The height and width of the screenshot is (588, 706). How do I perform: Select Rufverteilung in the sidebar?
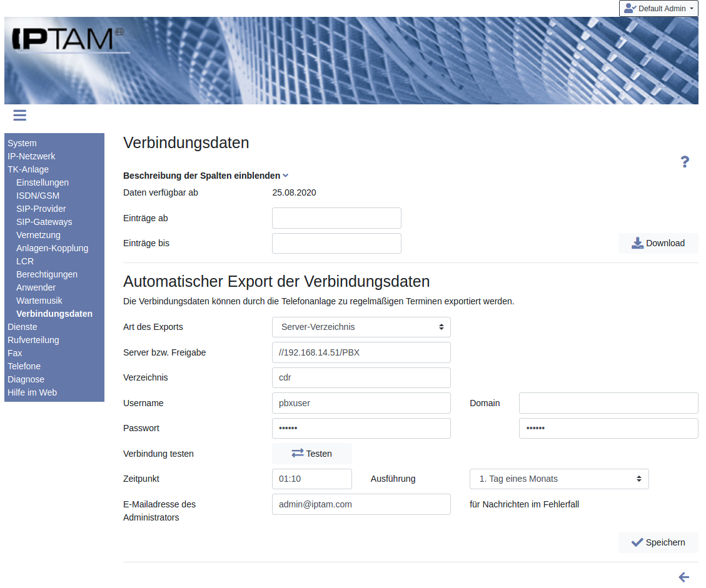coord(33,340)
